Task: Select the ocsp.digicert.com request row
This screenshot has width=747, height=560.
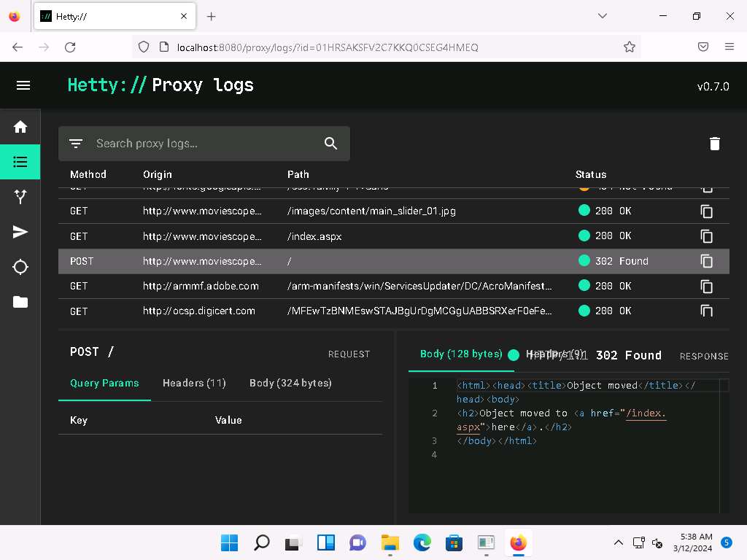Action: pyautogui.click(x=372, y=311)
